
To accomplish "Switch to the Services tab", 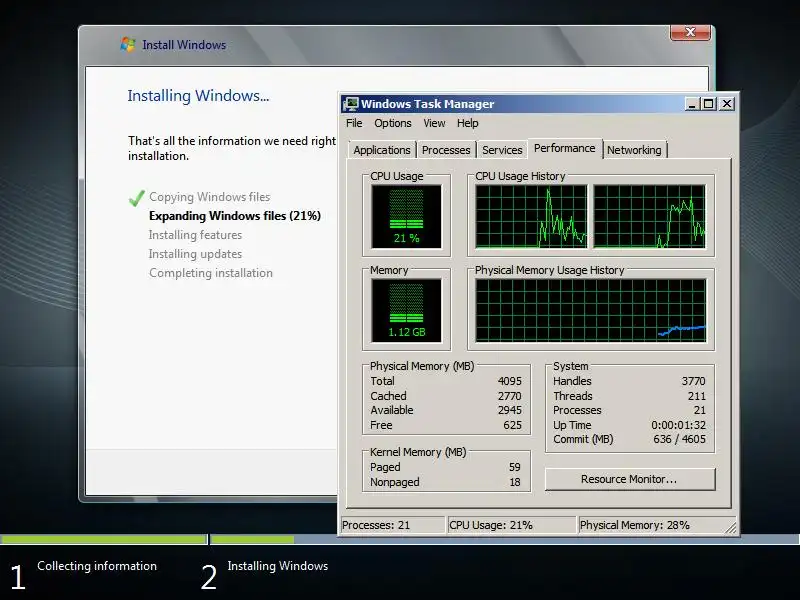I will (502, 150).
